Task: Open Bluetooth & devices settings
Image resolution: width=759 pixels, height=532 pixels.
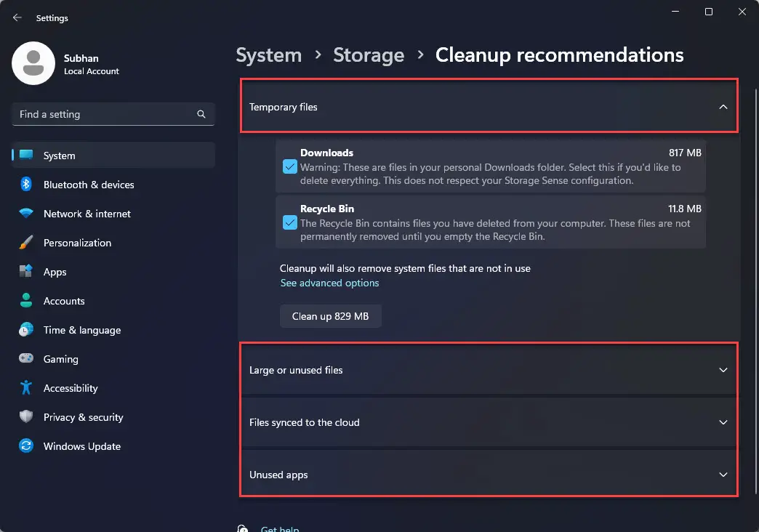Action: coord(113,185)
